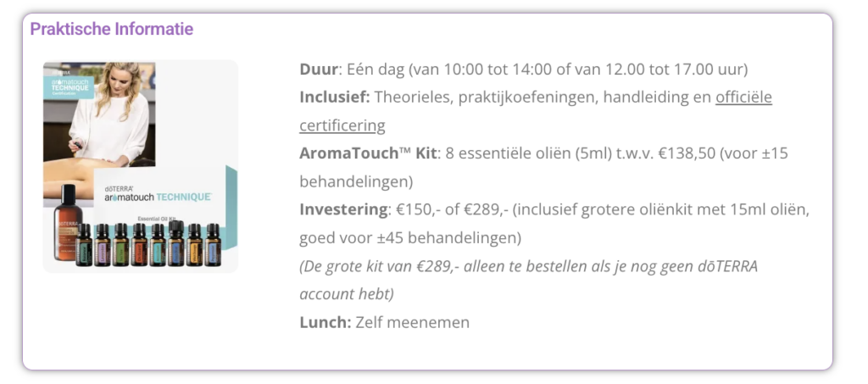Click the bold Investering label

click(x=342, y=209)
